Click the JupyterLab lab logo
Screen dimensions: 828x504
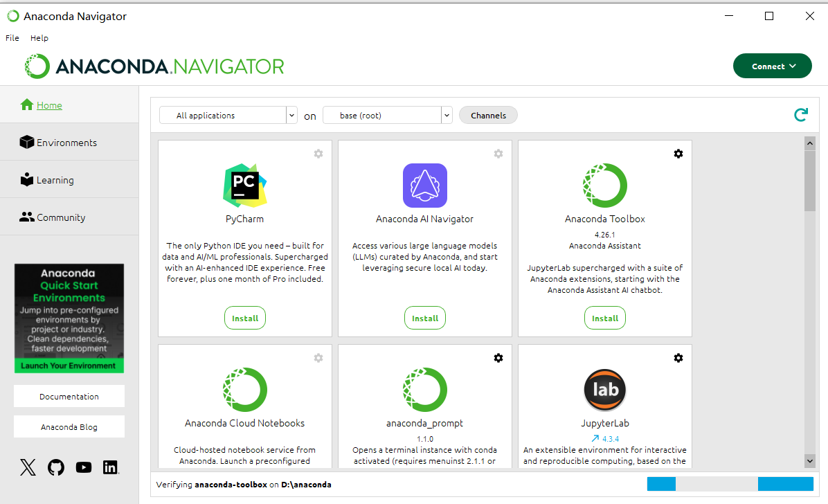click(605, 390)
